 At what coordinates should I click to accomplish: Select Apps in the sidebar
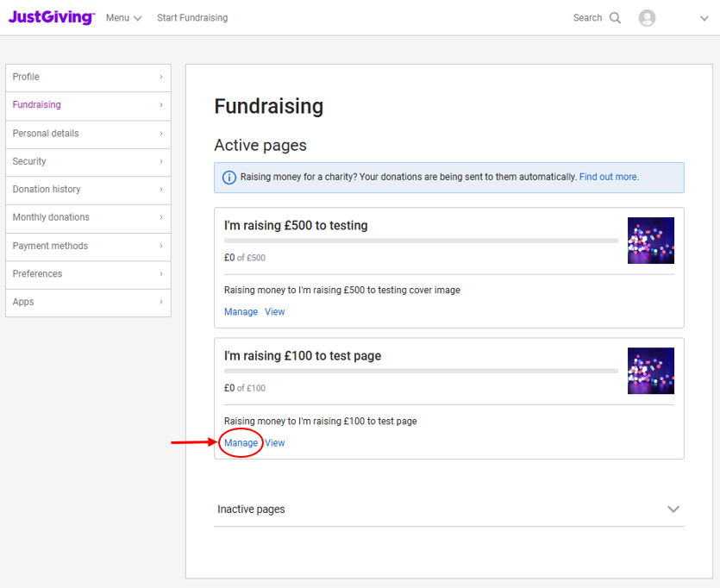coord(22,302)
